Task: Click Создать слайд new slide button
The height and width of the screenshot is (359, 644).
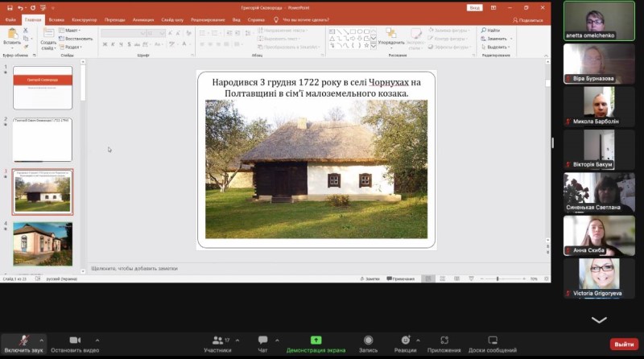Action: pyautogui.click(x=48, y=39)
